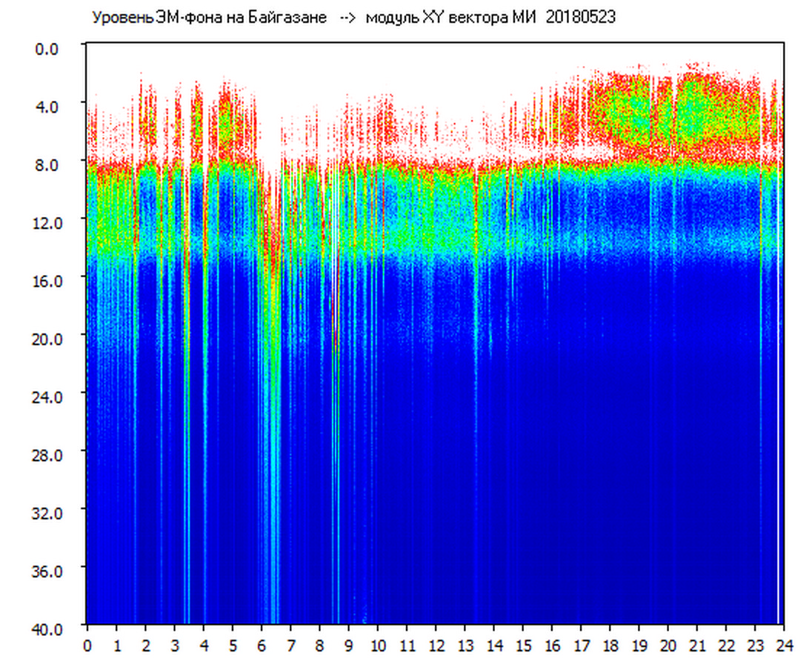Click the arrow symbol in the chart title
Viewport: 812px width, 667px height.
[348, 18]
